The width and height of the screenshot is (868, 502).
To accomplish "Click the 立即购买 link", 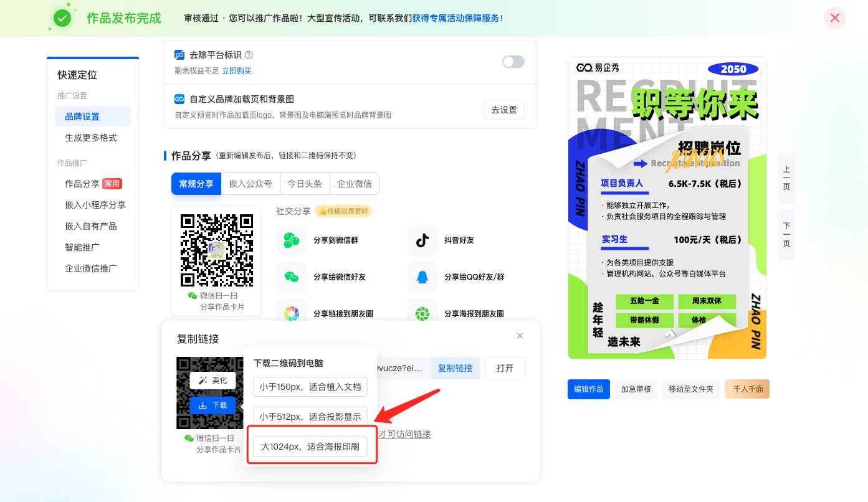I will click(x=237, y=71).
